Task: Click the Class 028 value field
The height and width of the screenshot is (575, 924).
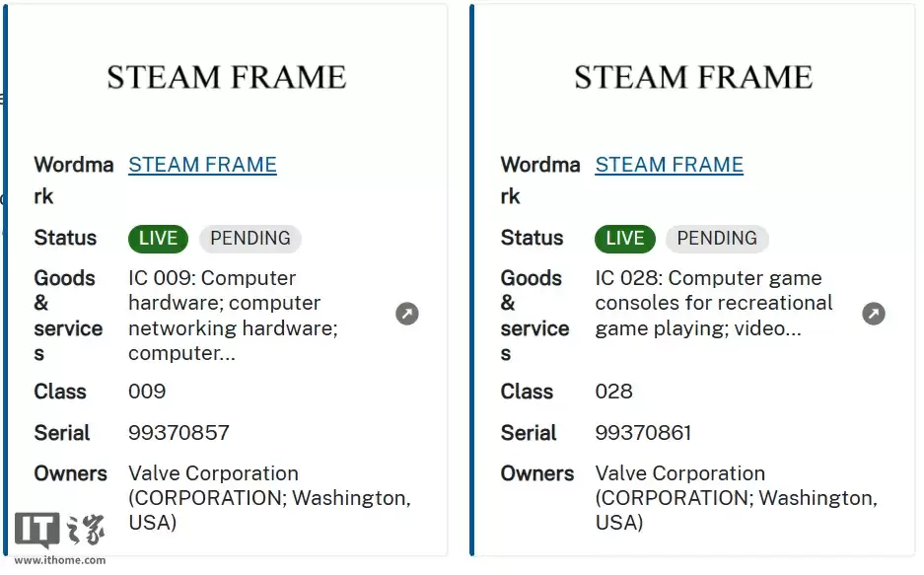Action: 614,392
